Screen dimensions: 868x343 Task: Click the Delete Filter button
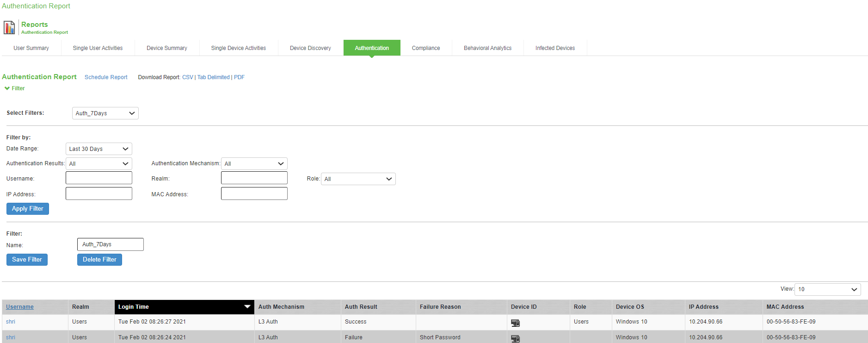coord(99,260)
